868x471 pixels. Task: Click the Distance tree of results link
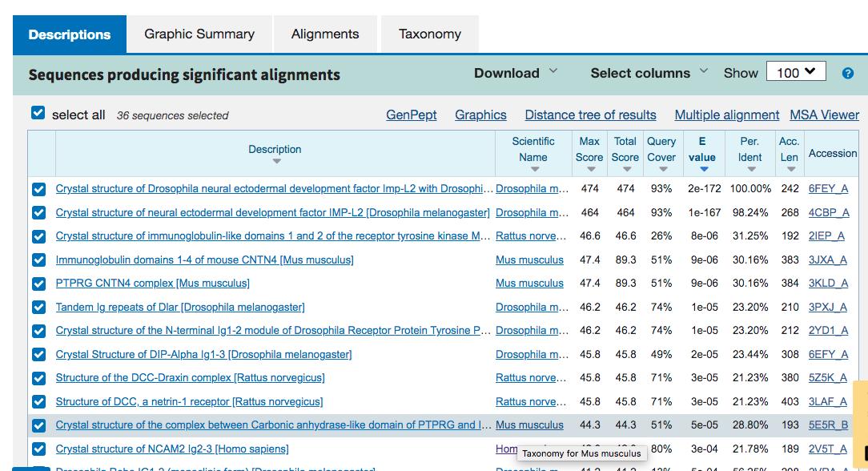(590, 115)
